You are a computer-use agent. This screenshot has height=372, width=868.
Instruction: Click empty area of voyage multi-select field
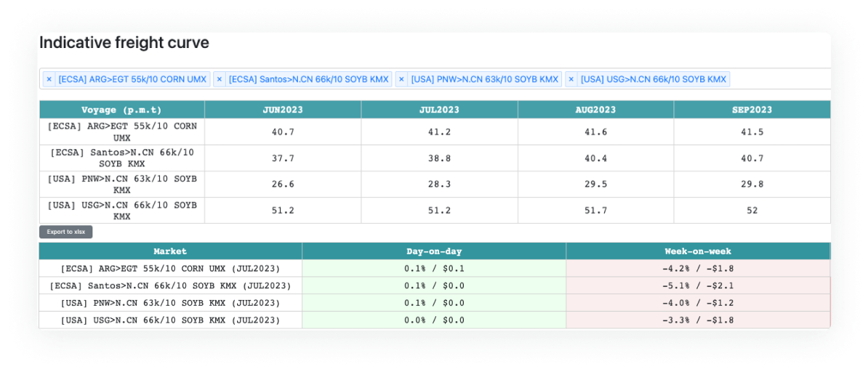point(778,79)
